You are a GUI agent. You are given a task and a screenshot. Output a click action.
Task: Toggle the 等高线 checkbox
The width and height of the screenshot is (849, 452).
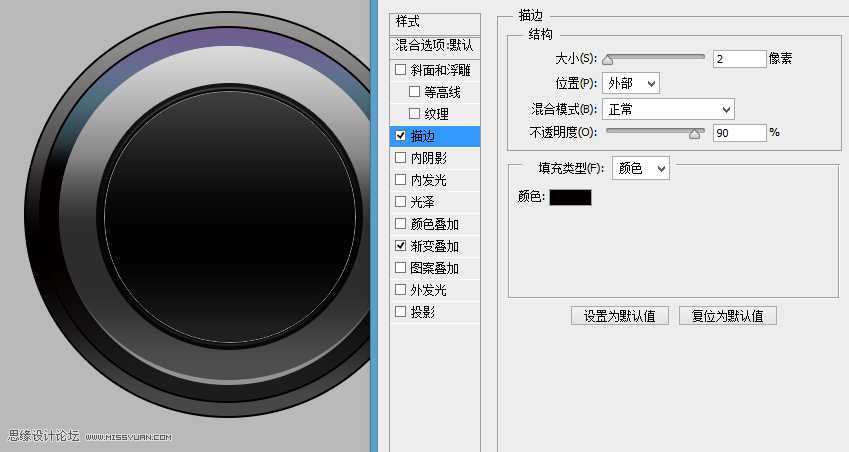(415, 93)
